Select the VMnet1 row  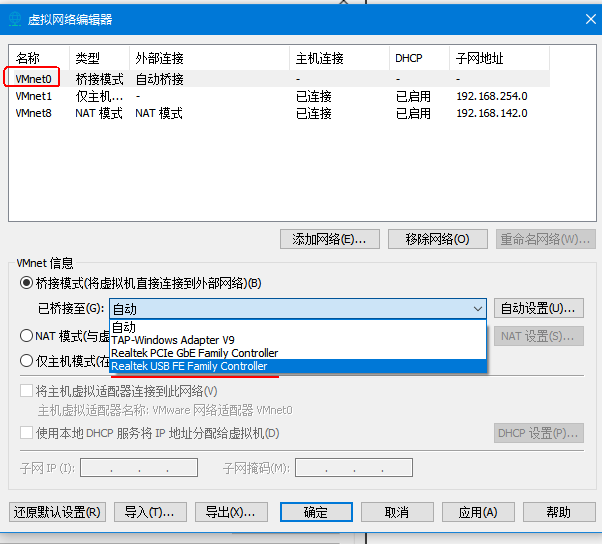[280, 96]
